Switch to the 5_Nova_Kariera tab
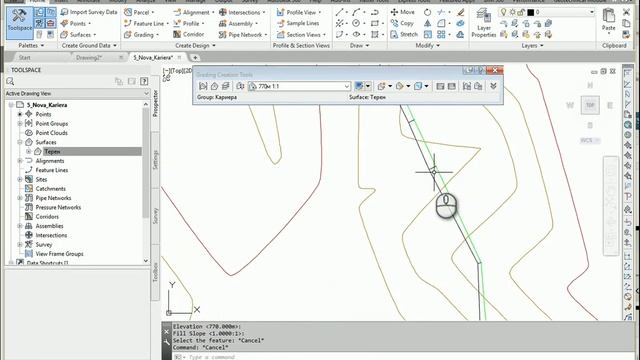640x360 pixels. tap(153, 58)
